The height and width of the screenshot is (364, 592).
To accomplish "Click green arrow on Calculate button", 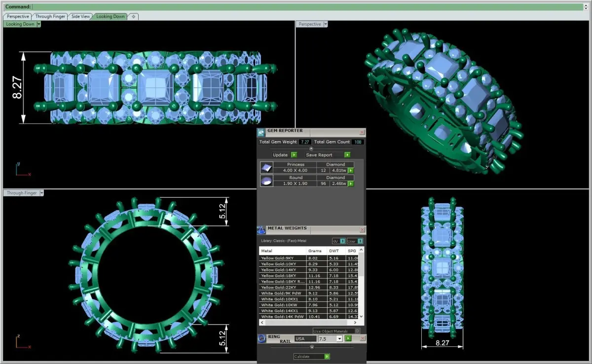I will (x=327, y=357).
